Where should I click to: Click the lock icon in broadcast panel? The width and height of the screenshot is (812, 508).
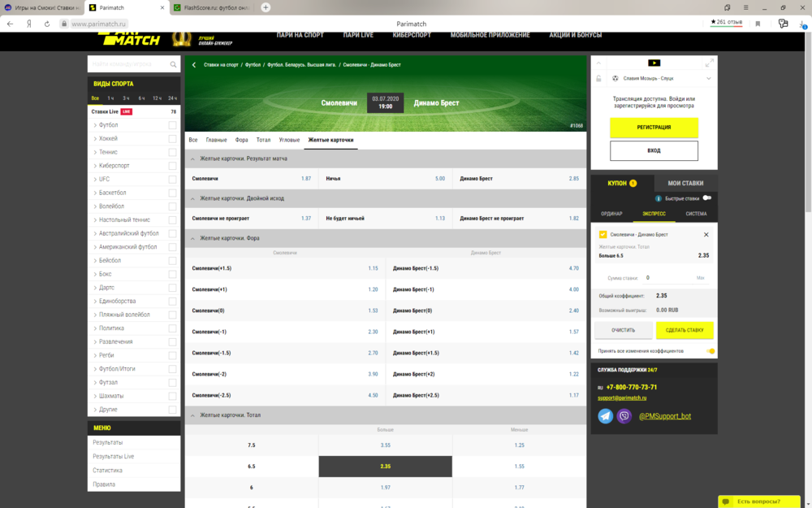click(x=598, y=78)
